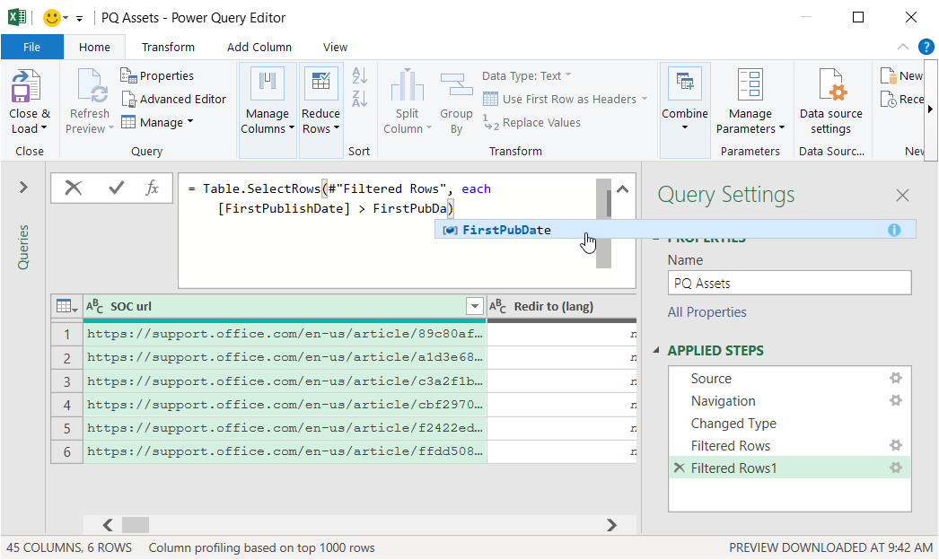Open the Help icon
The image size is (939, 560).
[926, 47]
